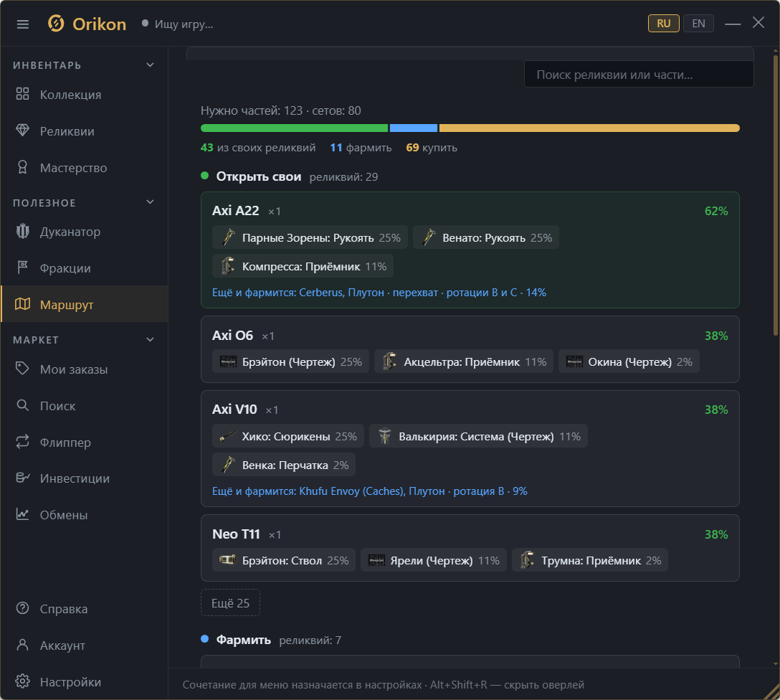Screen dimensions: 780x700
Task: Collapse the МАРКЕТ section chevron
Action: [151, 340]
